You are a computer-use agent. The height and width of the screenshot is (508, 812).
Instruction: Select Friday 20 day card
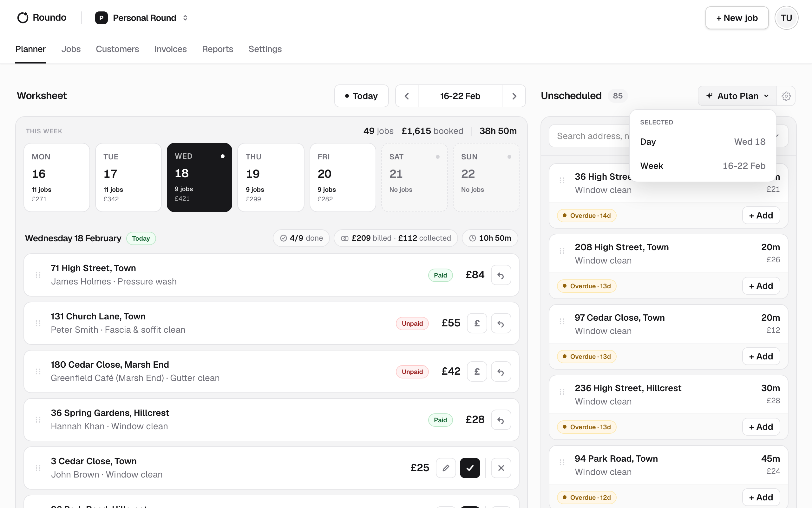coord(343,177)
